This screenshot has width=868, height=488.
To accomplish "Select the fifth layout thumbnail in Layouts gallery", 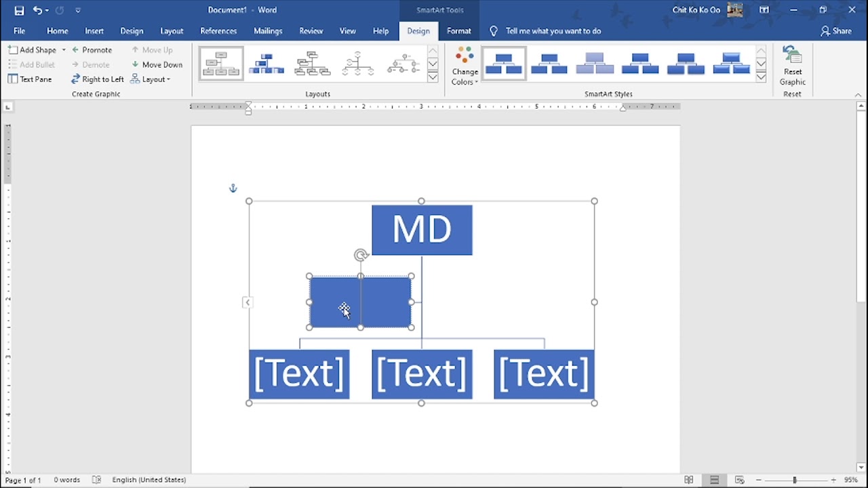I will click(403, 64).
